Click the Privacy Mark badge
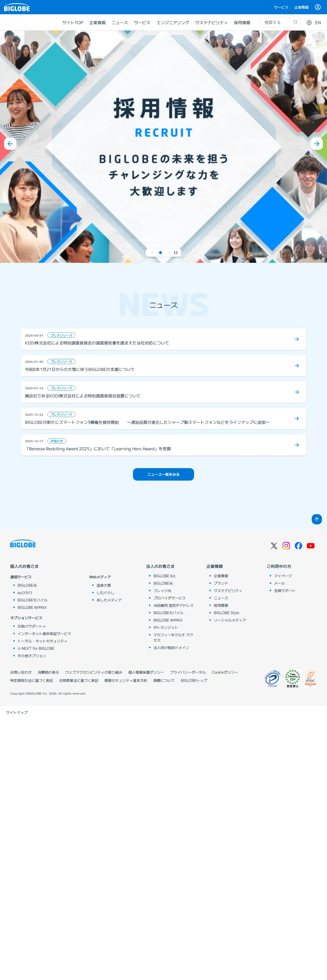 pos(272,678)
